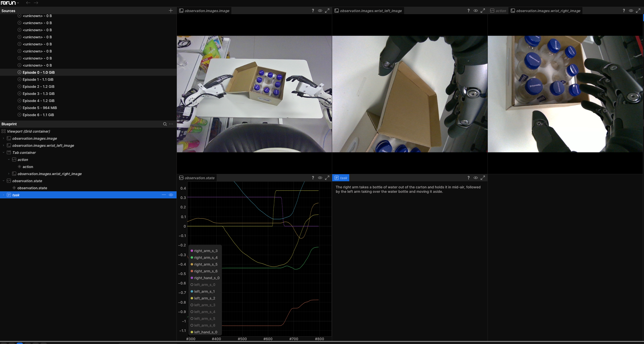Toggle right_hand_s_0 series in legend
The width and height of the screenshot is (644, 344).
click(205, 278)
